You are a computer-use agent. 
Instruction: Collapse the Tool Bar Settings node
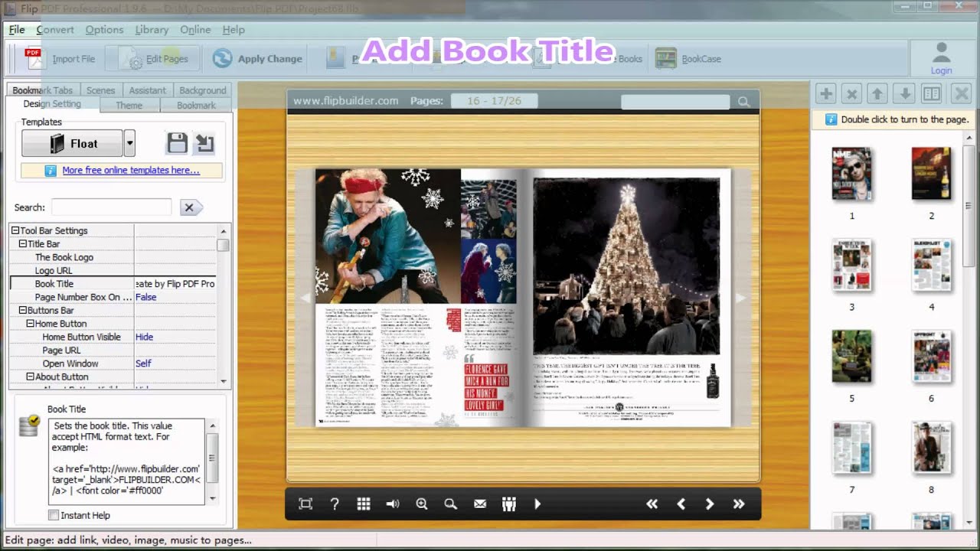[15, 230]
